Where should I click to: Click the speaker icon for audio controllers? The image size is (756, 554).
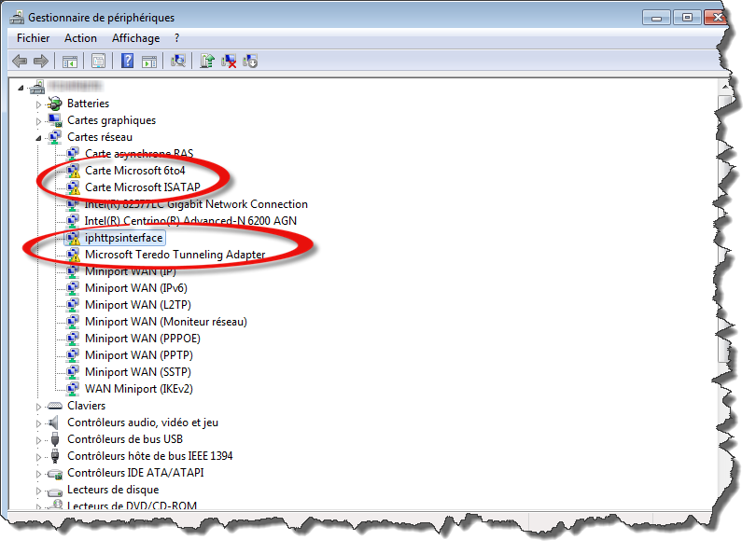point(54,422)
